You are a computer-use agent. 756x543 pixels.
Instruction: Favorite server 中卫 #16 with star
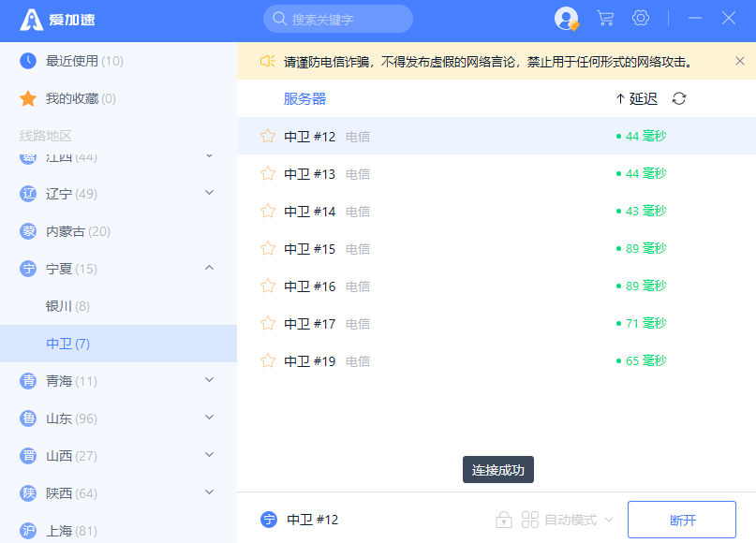(268, 286)
